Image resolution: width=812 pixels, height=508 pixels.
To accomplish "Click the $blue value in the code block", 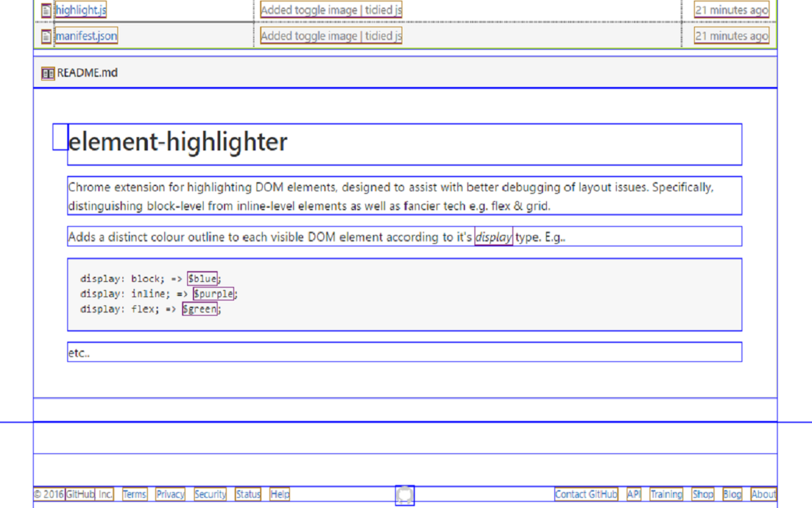I will [x=202, y=279].
